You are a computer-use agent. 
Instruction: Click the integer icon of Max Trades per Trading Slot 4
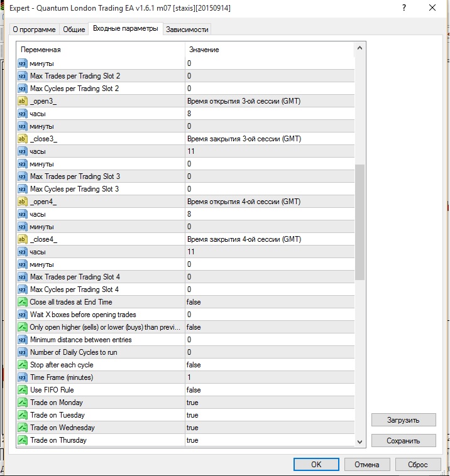[23, 277]
